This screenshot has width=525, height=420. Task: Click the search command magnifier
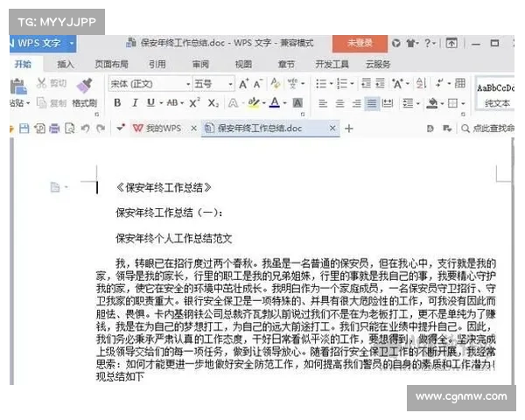(465, 129)
